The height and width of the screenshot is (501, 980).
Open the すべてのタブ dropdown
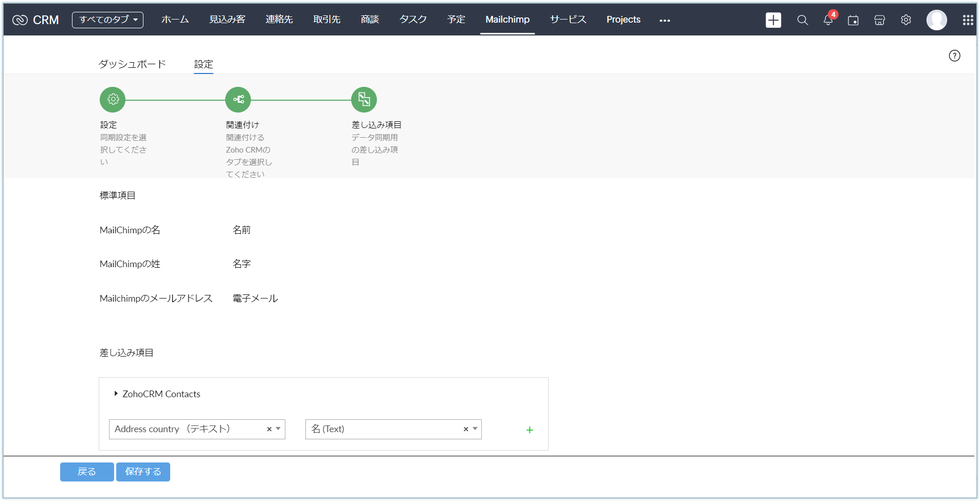point(108,20)
